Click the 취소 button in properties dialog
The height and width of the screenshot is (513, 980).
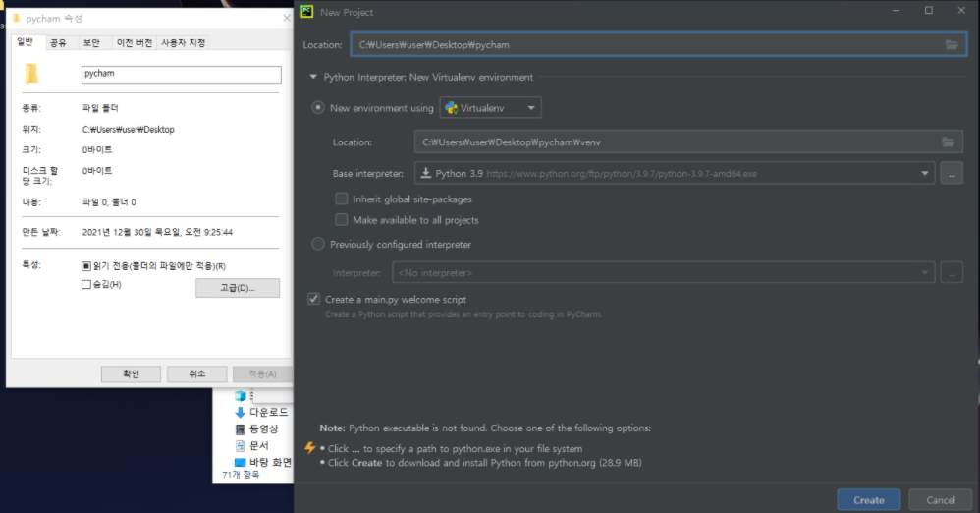[x=196, y=374]
